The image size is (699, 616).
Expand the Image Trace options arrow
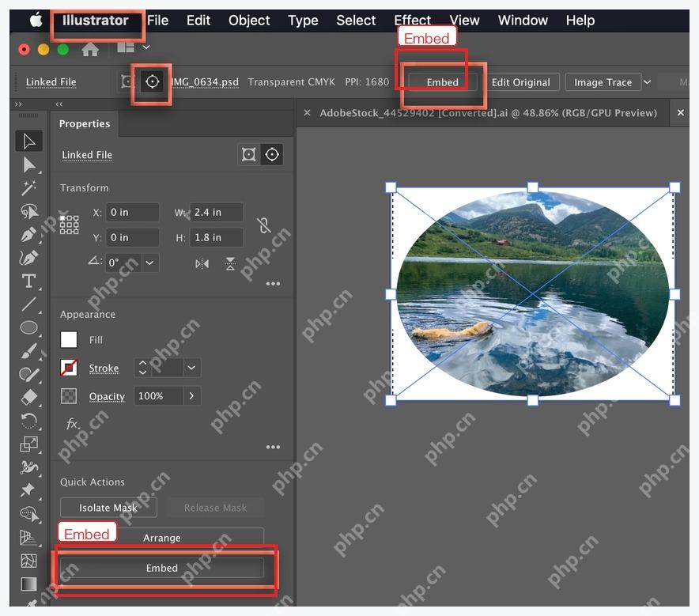pos(648,82)
